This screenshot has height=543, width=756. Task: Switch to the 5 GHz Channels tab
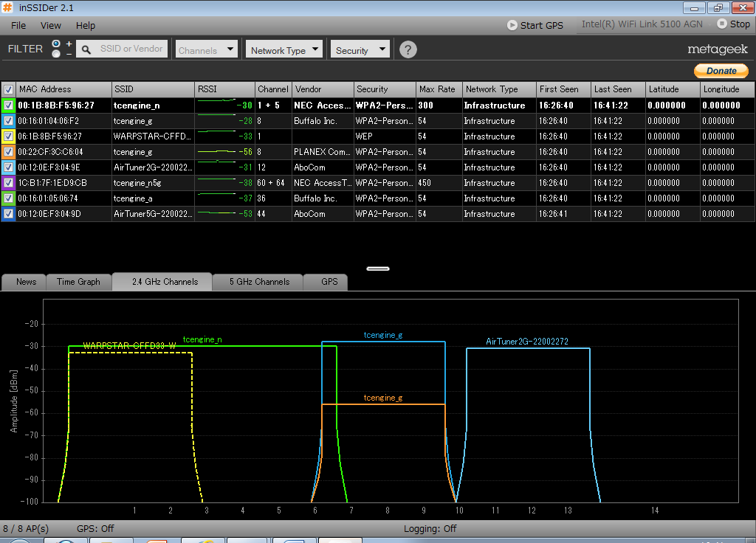259,282
